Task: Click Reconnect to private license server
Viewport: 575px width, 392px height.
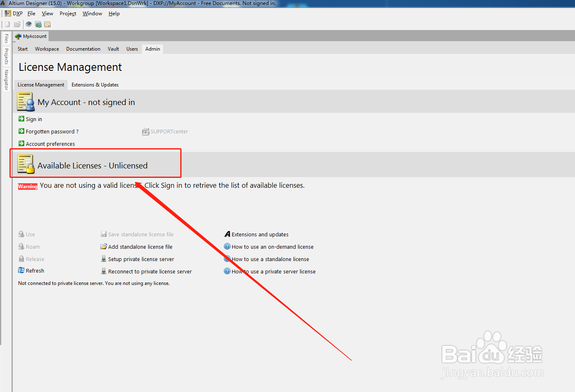Action: click(x=150, y=272)
